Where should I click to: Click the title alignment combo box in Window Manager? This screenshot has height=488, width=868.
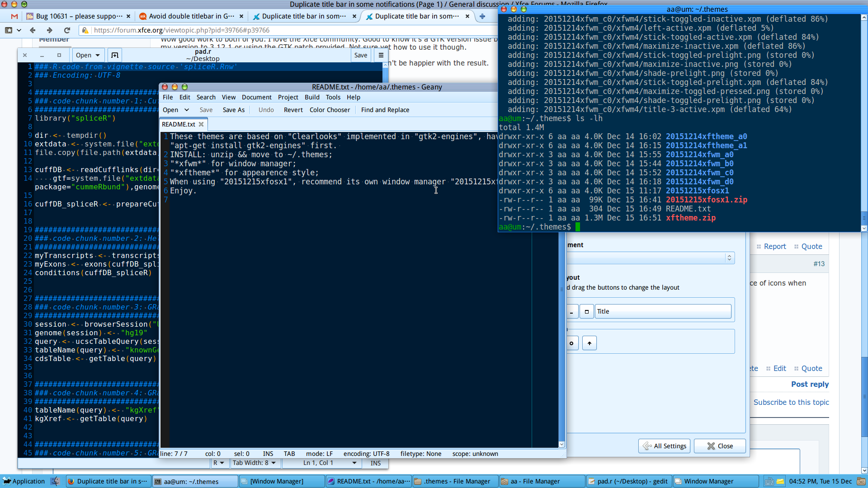pyautogui.click(x=650, y=258)
